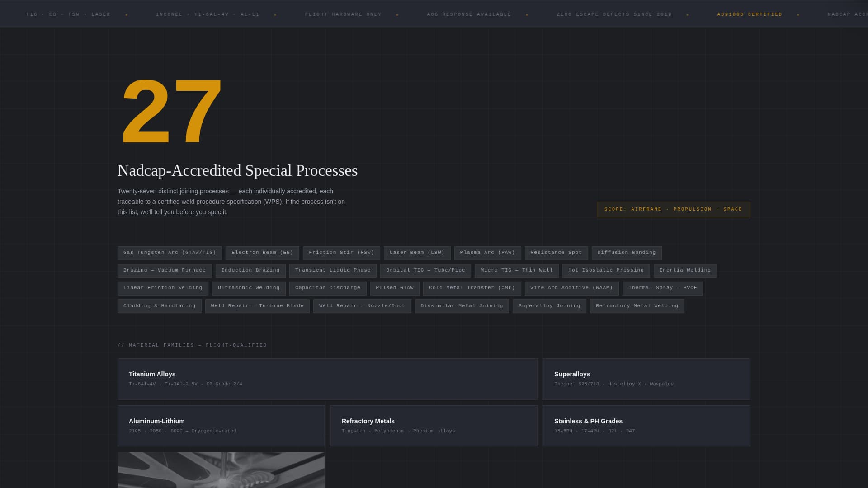This screenshot has width=868, height=488.
Task: Select the Electron Beam (EB) process chip
Action: [x=262, y=253]
